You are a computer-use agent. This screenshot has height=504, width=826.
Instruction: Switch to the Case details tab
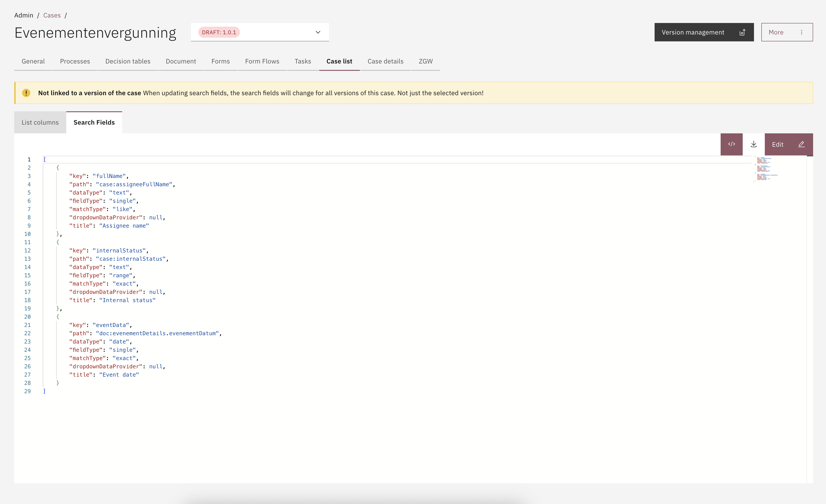[385, 61]
